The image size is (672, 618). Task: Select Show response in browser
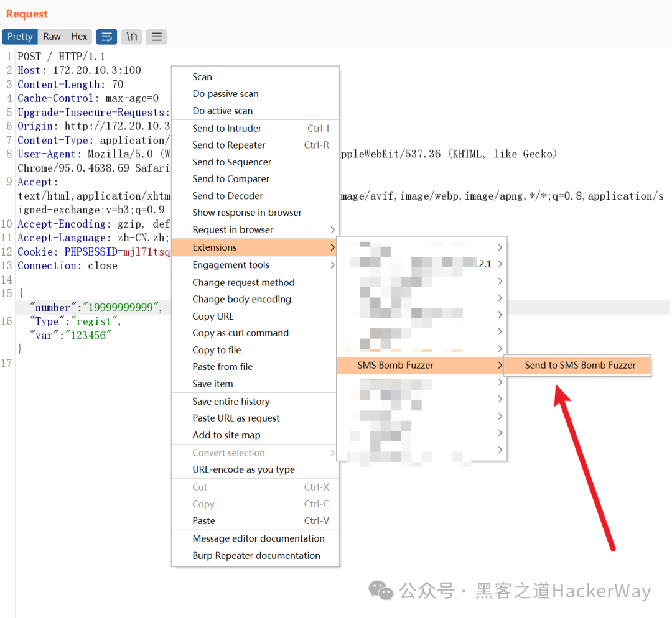point(256,213)
